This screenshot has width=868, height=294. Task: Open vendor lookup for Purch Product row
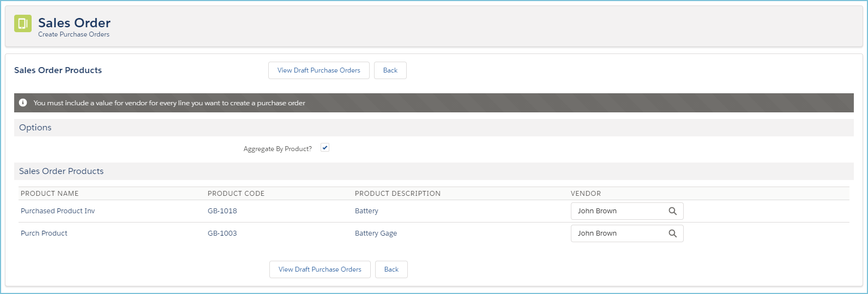pyautogui.click(x=672, y=233)
